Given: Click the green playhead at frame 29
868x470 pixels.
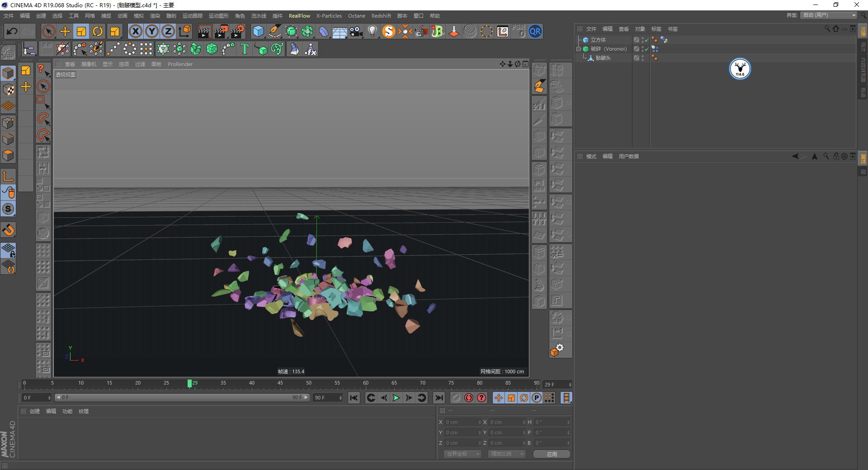Looking at the screenshot, I should (x=190, y=384).
